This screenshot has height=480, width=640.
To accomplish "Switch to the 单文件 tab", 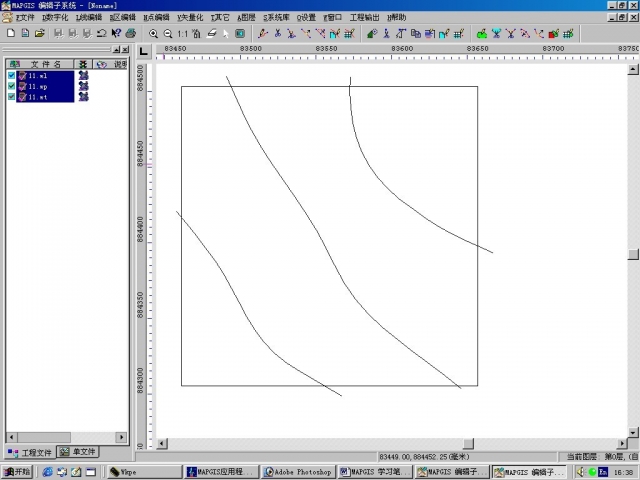I will click(77, 452).
